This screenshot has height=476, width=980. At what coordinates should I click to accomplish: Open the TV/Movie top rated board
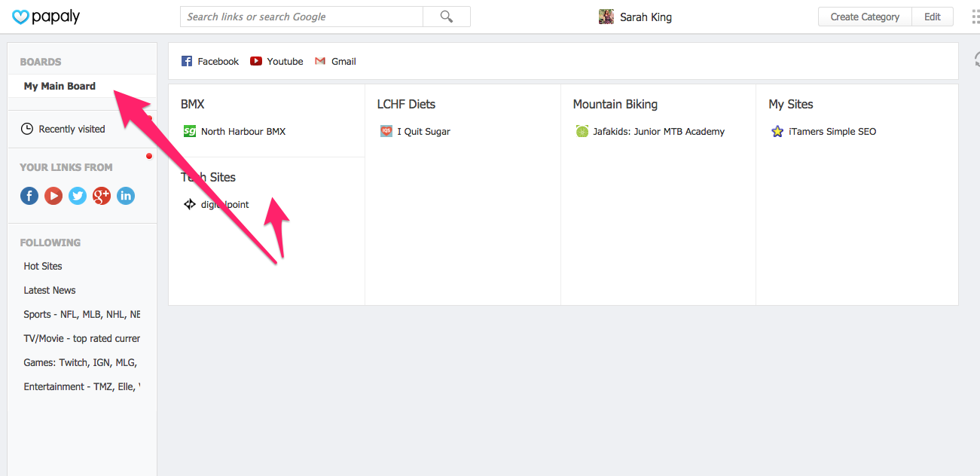pos(82,338)
